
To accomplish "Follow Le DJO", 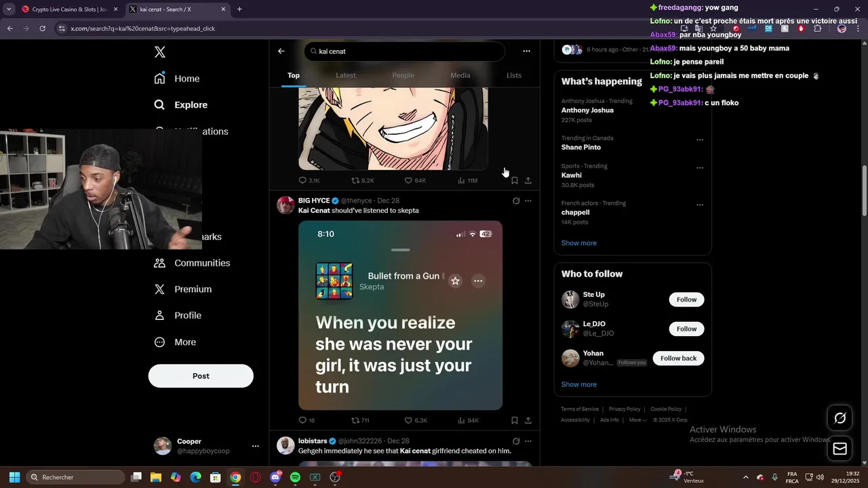I will (x=686, y=329).
